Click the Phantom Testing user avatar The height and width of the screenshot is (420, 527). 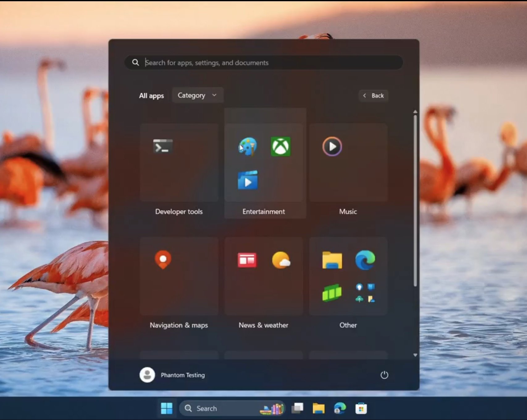click(x=147, y=375)
